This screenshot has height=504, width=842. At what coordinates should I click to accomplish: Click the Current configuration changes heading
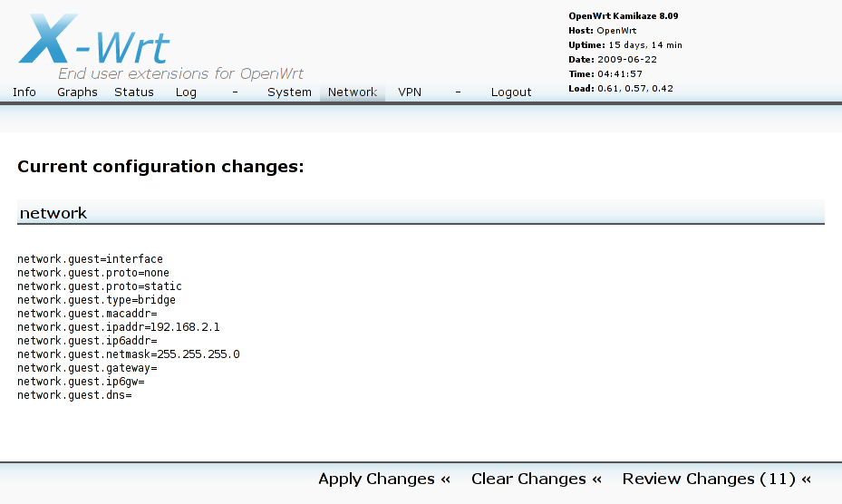point(160,167)
